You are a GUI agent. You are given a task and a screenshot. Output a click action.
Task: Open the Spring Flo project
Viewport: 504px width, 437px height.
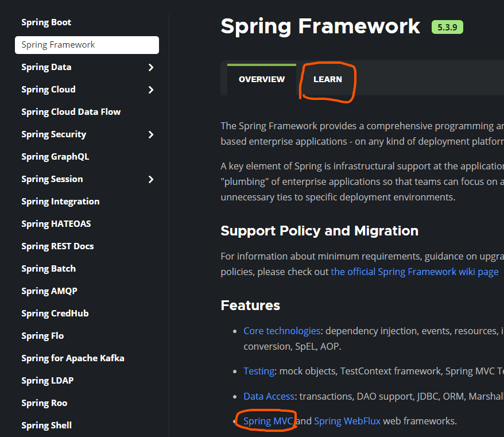[x=42, y=336]
